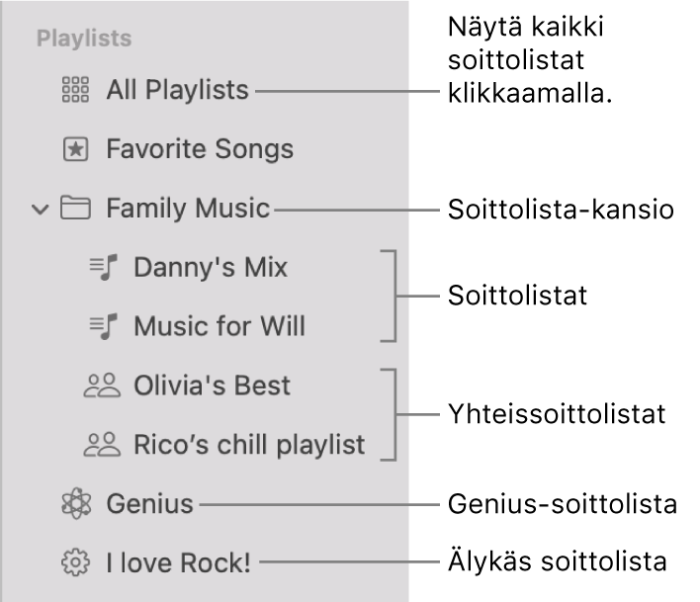
Task: Click Olivia's Best shared playlist icon
Action: click(x=100, y=386)
